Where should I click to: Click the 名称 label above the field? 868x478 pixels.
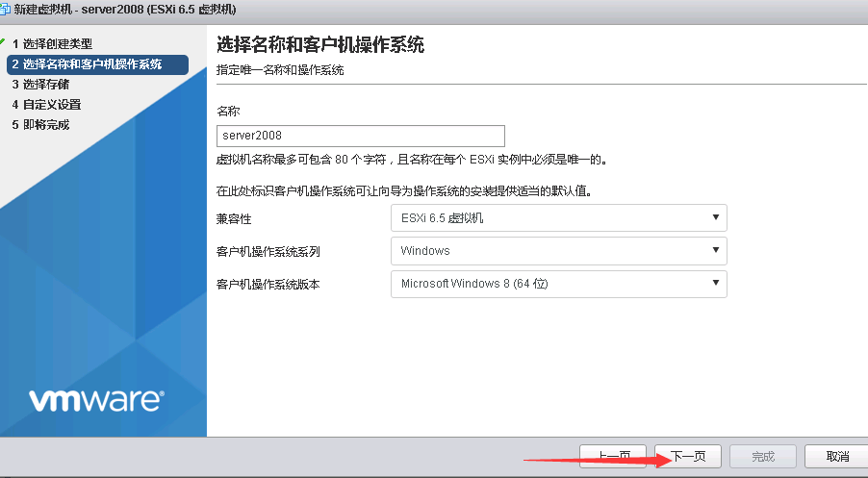228,111
